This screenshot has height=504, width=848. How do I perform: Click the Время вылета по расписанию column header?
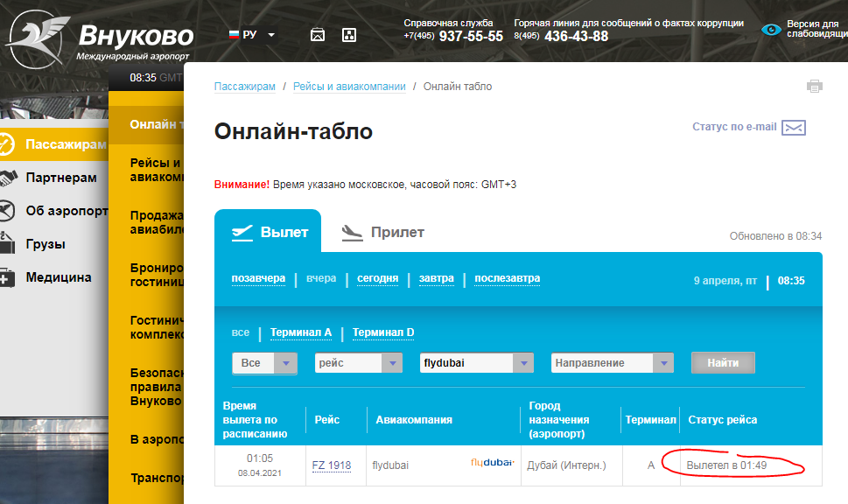coord(255,420)
